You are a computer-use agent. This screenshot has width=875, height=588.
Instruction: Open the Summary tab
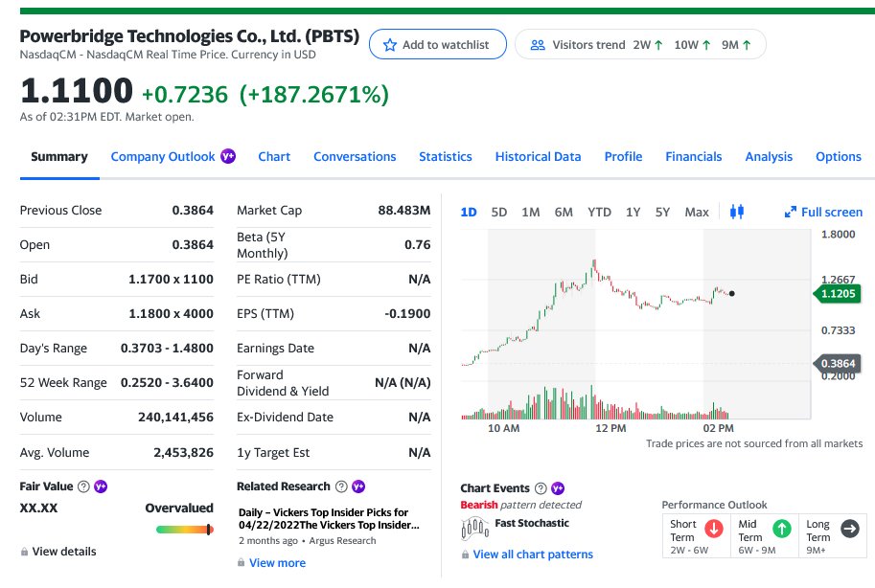(x=59, y=157)
